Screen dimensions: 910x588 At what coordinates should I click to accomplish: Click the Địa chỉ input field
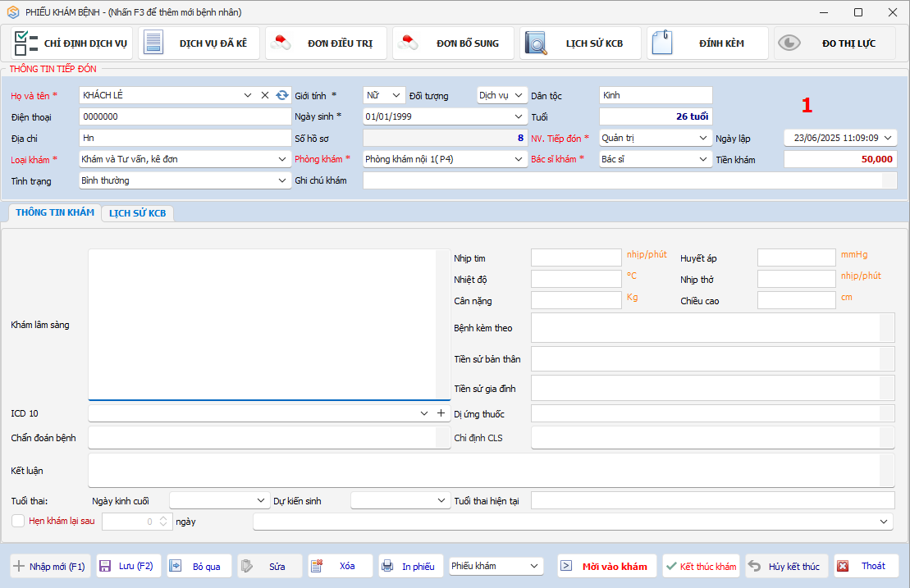point(185,138)
